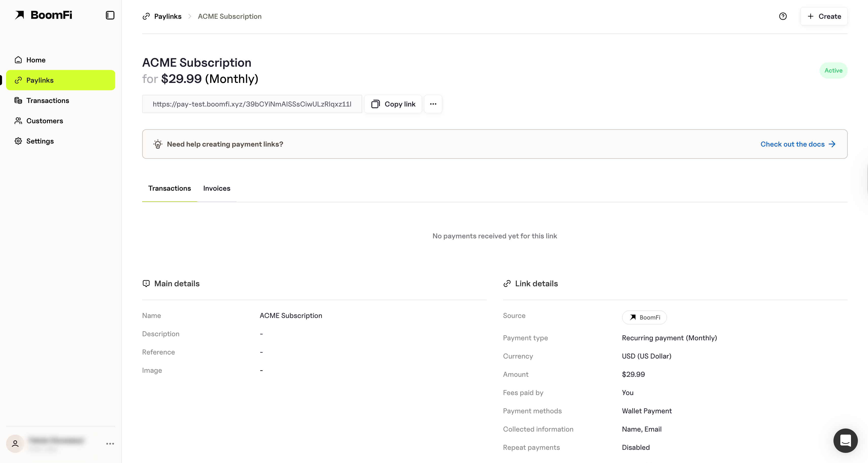
Task: Click the user avatar icon
Action: click(x=15, y=443)
